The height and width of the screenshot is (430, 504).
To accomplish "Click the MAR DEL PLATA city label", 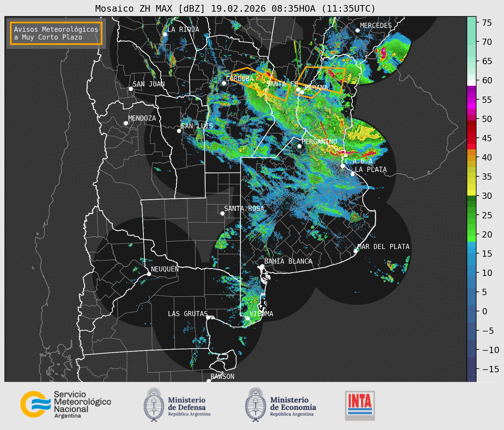I will [x=383, y=247].
